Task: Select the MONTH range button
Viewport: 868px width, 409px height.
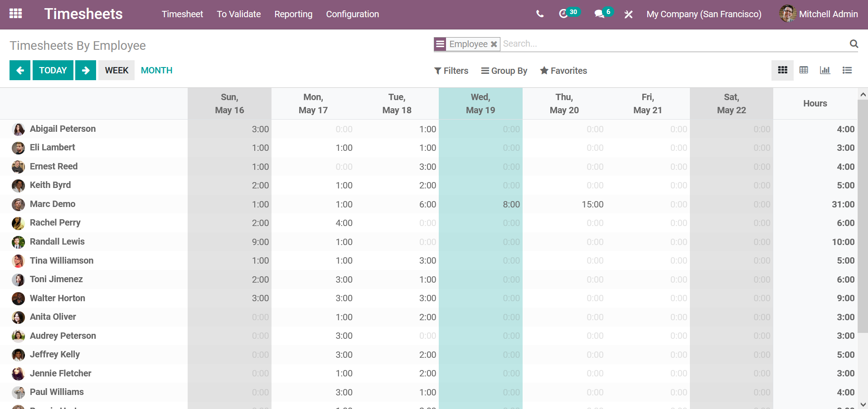Action: click(156, 70)
